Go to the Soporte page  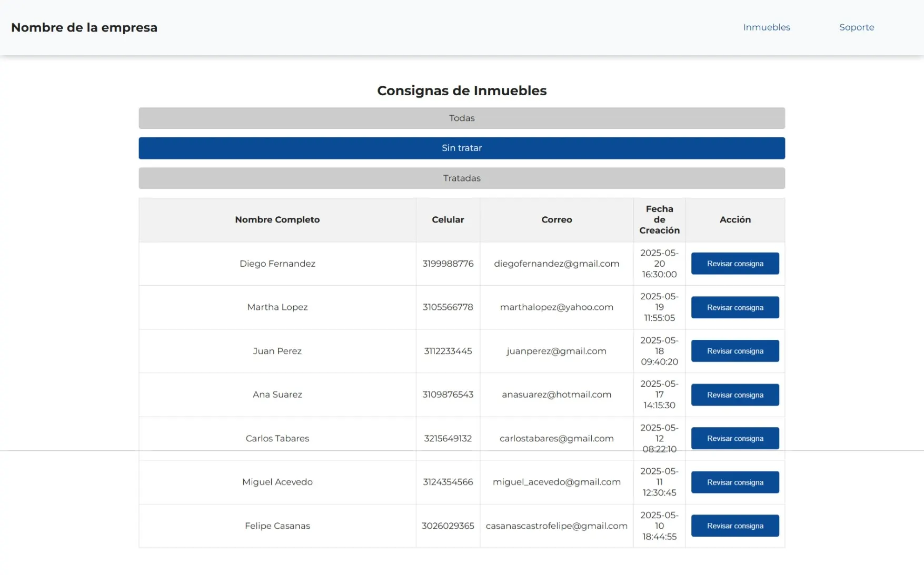click(x=856, y=27)
